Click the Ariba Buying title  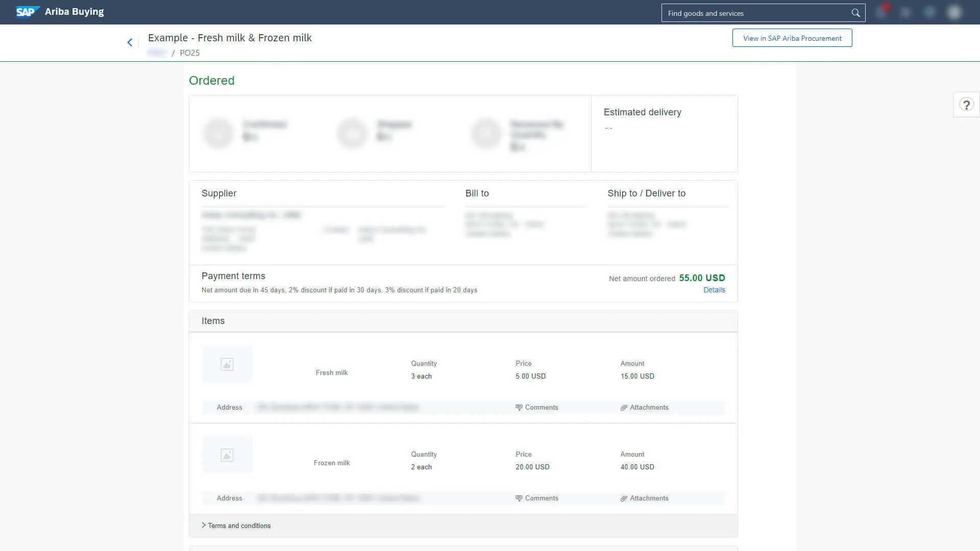pyautogui.click(x=75, y=12)
